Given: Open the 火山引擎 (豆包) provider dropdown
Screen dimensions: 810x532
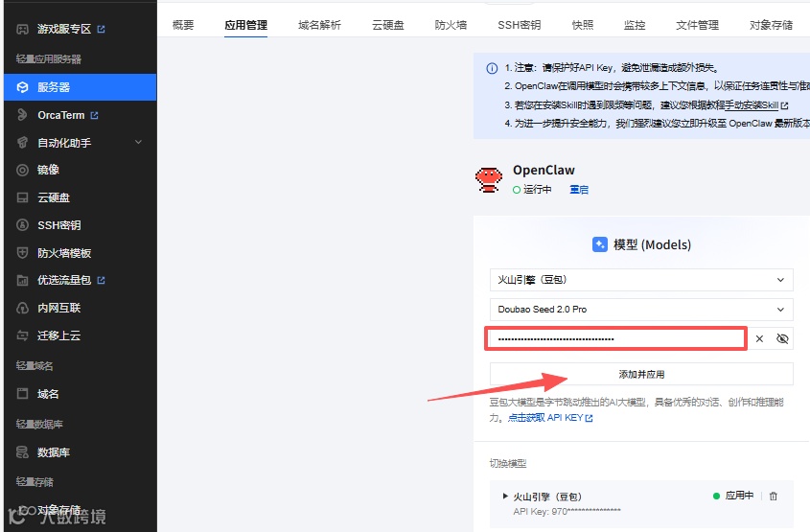Looking at the screenshot, I should [641, 280].
